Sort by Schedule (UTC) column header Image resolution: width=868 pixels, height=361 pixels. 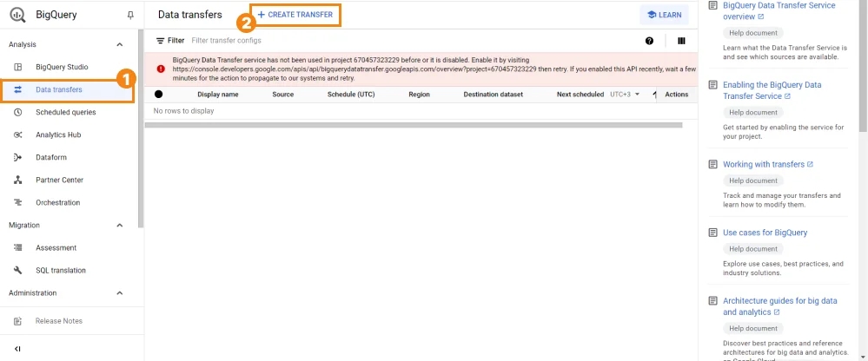coord(351,95)
